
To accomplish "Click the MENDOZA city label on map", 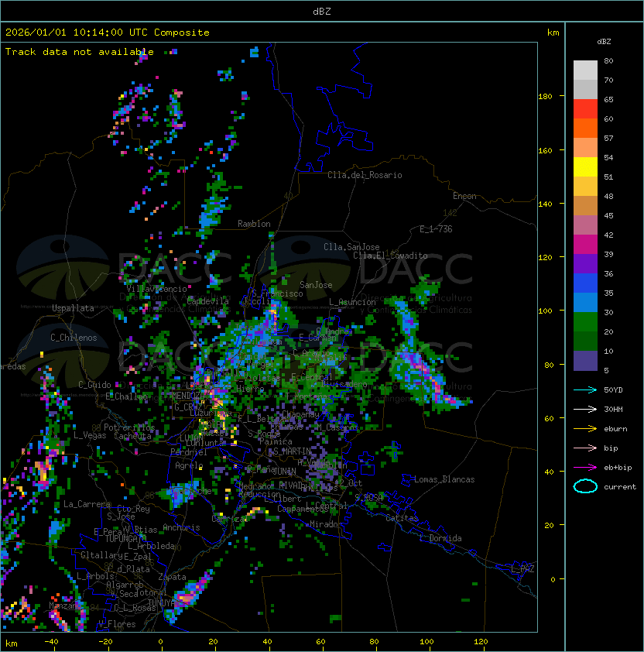I will coord(188,396).
